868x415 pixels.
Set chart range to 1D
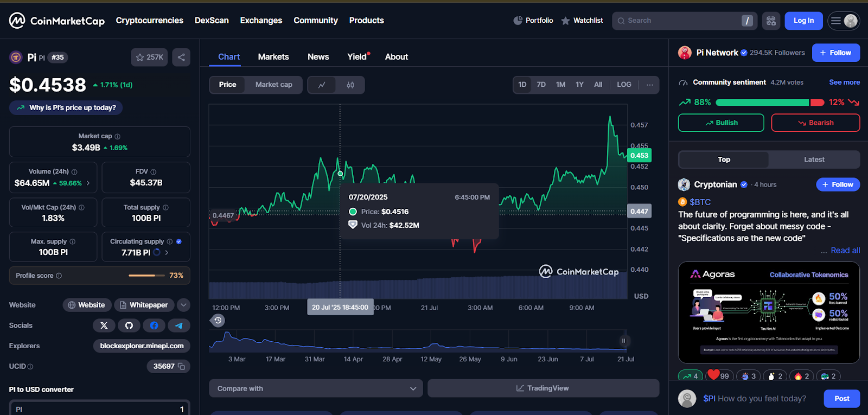point(522,85)
